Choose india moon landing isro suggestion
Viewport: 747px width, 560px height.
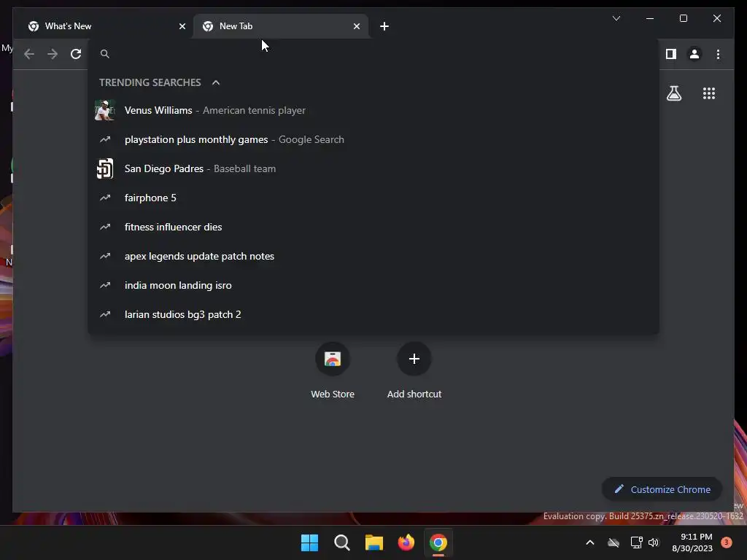click(x=374, y=285)
